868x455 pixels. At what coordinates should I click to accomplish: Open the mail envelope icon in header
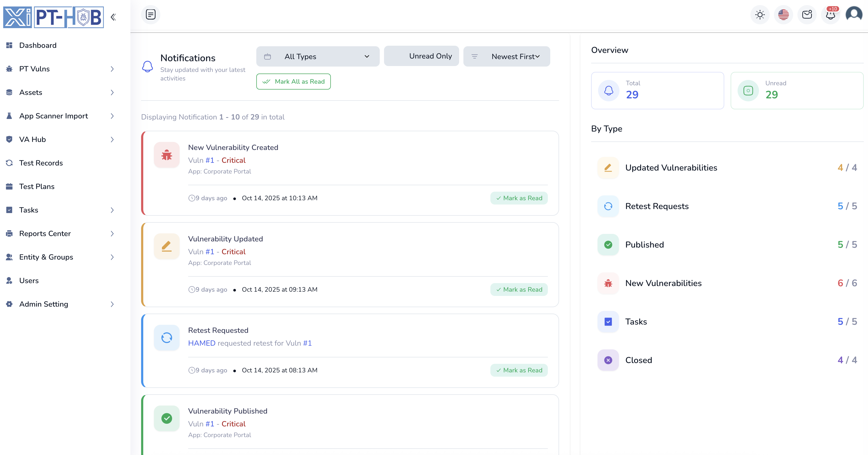(807, 15)
